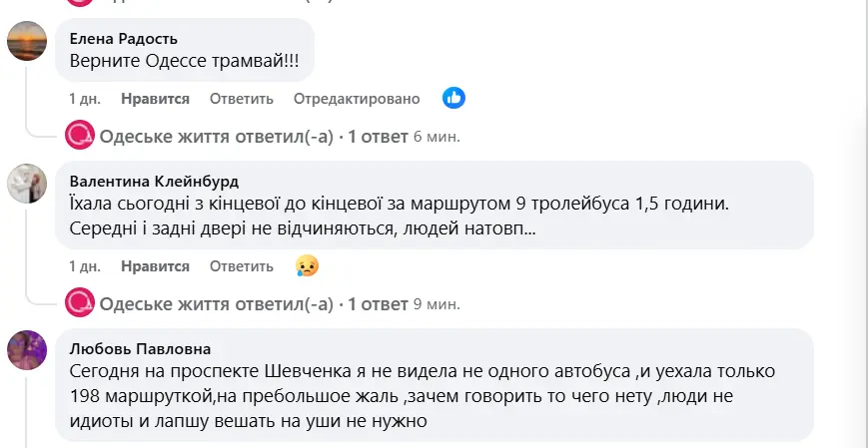Screen dimensions: 868x448
Task: Like Елена Радость's comment with Нравится
Action: [x=155, y=99]
